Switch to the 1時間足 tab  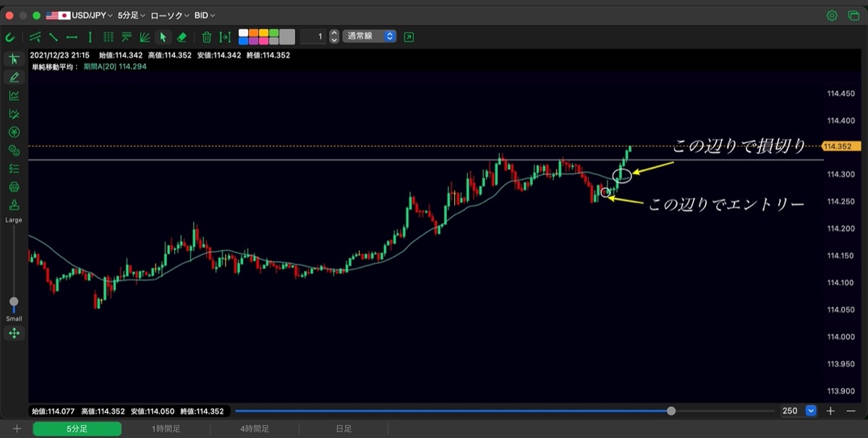click(166, 429)
